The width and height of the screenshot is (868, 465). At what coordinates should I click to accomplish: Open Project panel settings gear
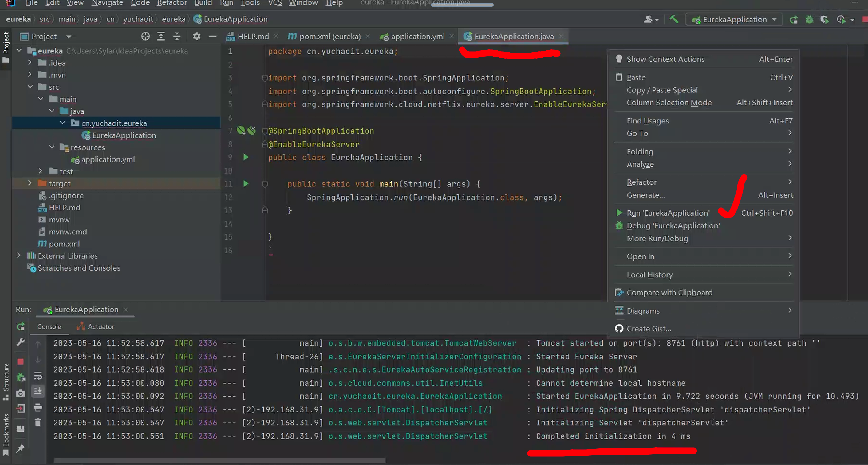click(196, 36)
